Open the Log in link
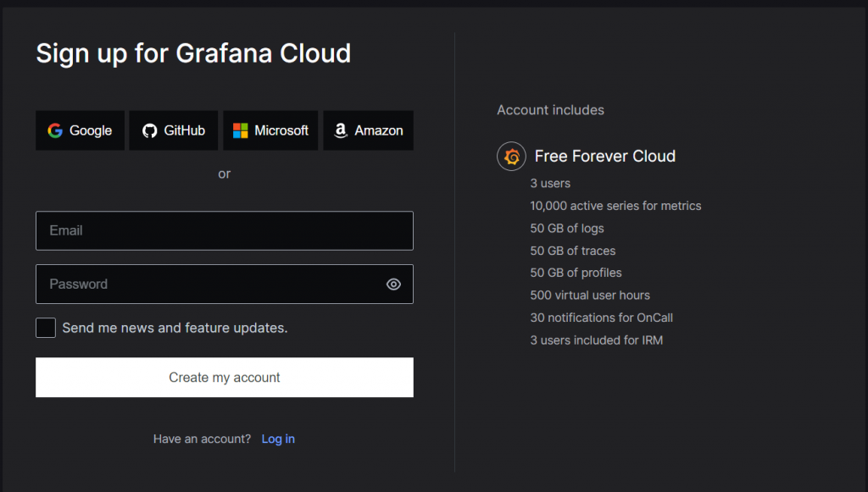868x492 pixels. [278, 439]
